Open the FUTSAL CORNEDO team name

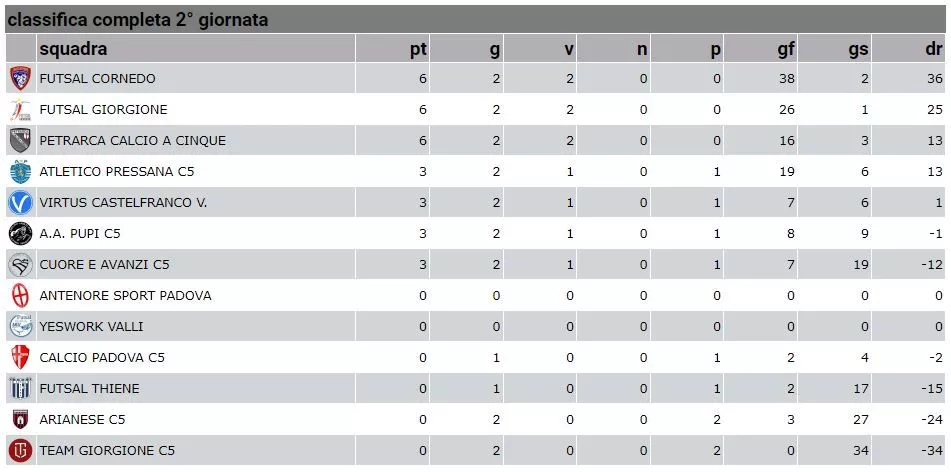(98, 79)
